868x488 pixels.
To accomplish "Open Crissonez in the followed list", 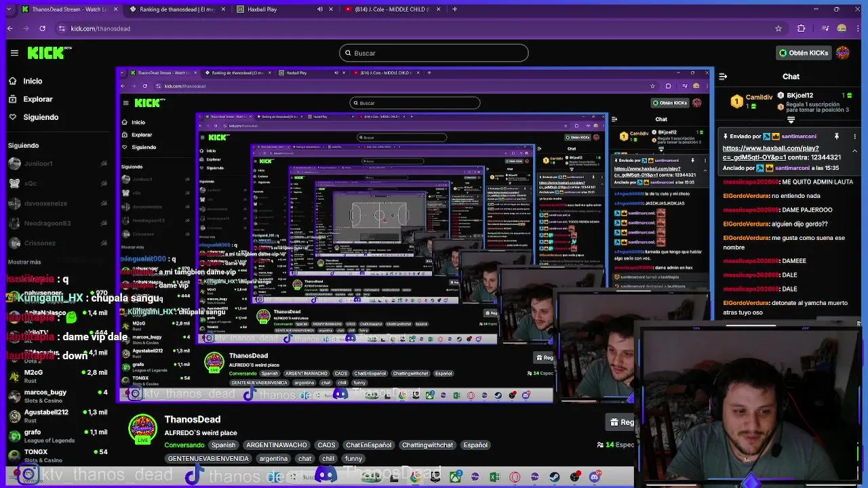I will pyautogui.click(x=57, y=243).
